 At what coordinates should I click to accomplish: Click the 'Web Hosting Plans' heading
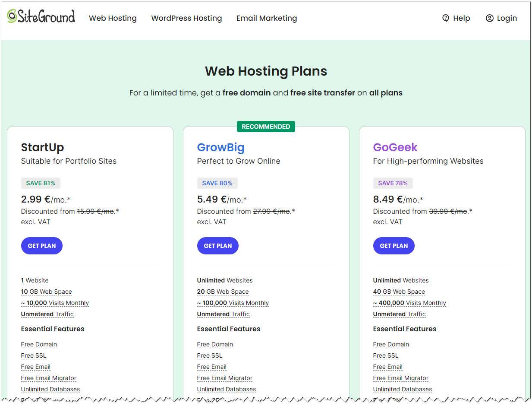click(266, 71)
